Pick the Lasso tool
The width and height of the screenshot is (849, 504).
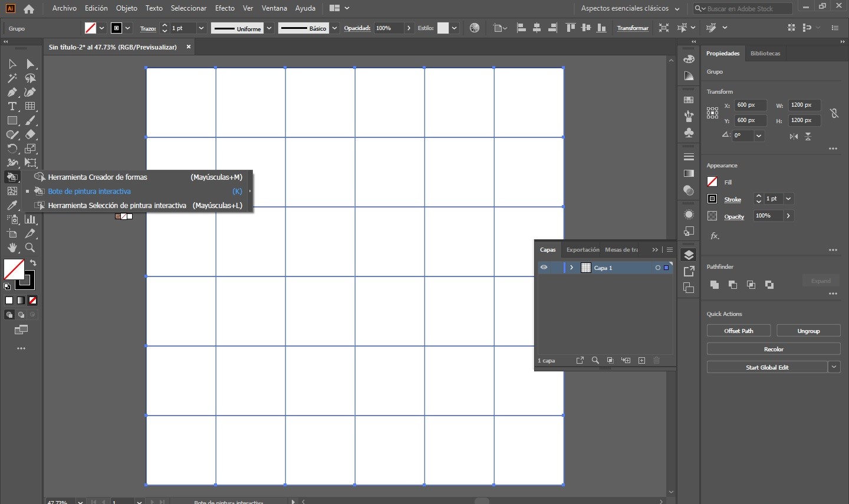pos(31,78)
